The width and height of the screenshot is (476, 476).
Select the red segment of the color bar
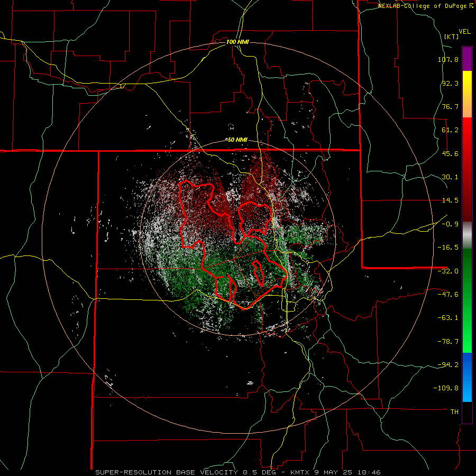click(x=467, y=169)
